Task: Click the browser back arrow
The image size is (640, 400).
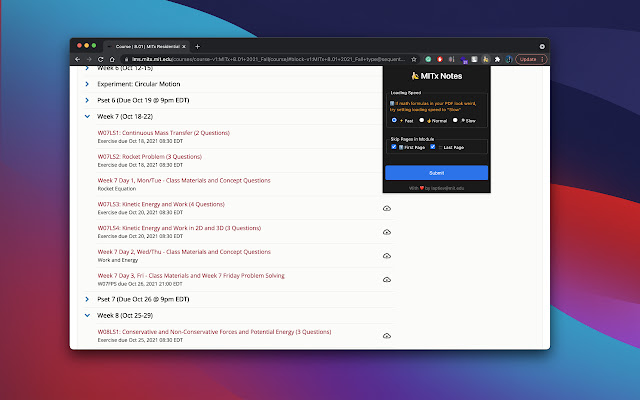Action: click(x=76, y=59)
